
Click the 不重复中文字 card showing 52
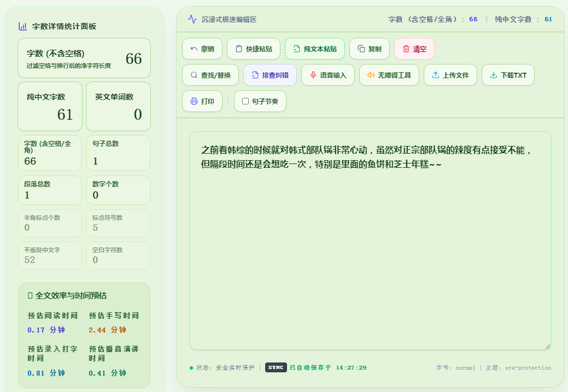pyautogui.click(x=50, y=255)
